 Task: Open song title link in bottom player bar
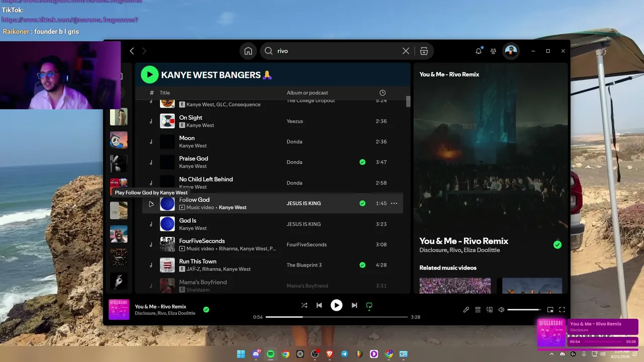click(160, 307)
